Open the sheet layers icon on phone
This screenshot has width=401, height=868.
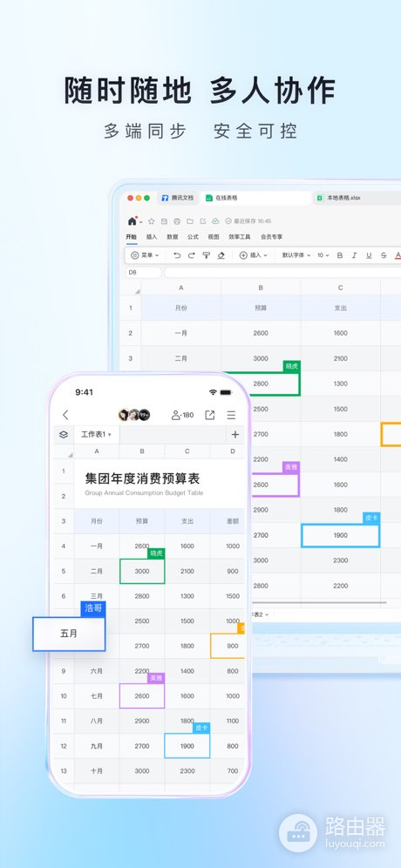(64, 435)
